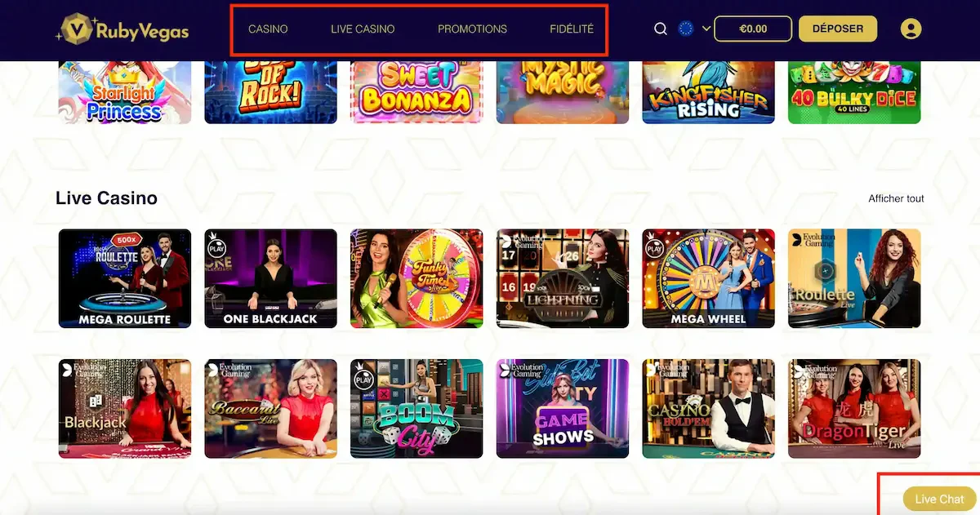
Task: Click the RubyVegas logo
Action: point(122,29)
